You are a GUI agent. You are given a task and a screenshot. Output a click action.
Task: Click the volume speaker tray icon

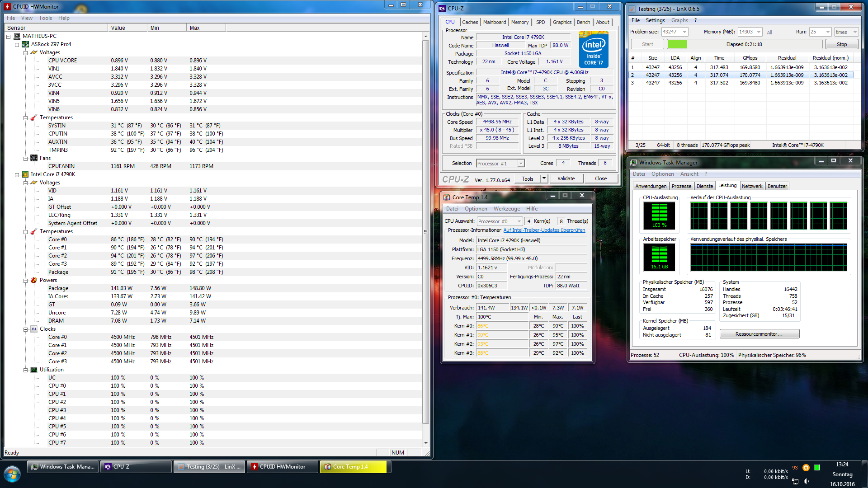(806, 481)
